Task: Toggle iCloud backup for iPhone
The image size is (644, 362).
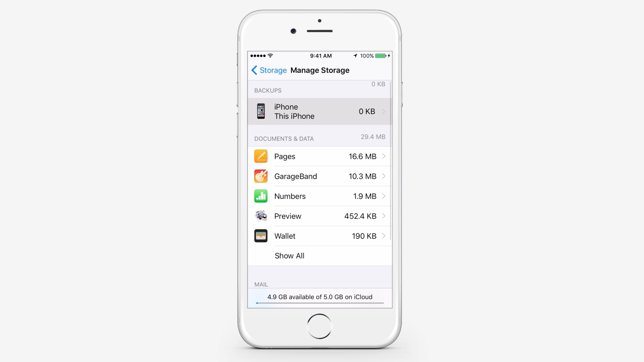Action: coord(319,111)
